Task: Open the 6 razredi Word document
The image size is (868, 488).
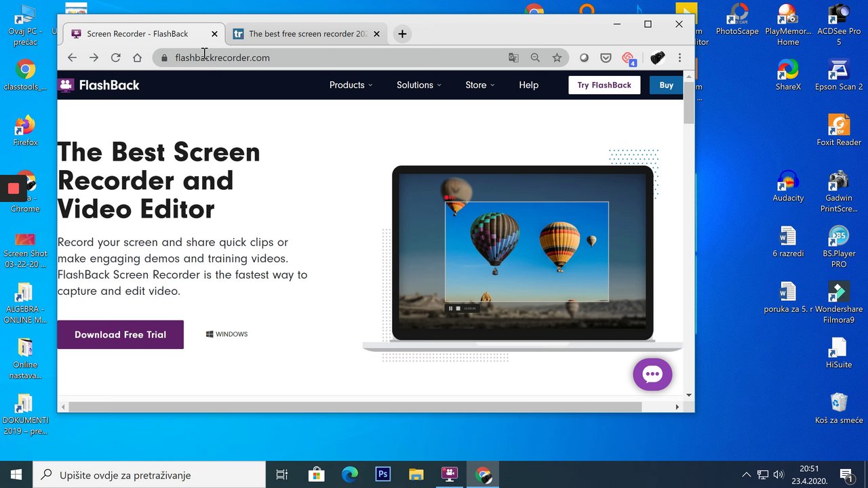Action: coord(788,242)
